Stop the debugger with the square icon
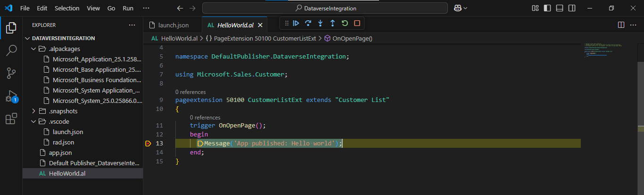Viewport: 644px width, 195px height. tap(357, 23)
